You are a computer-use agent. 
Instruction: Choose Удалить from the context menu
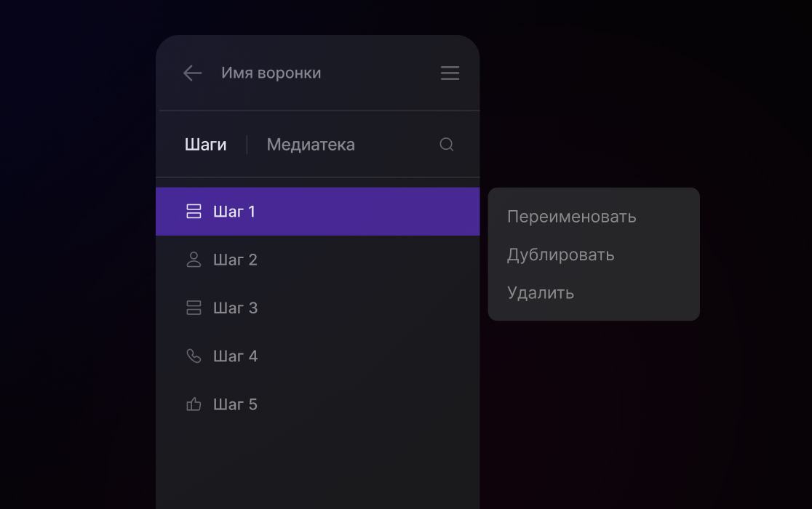(x=541, y=293)
